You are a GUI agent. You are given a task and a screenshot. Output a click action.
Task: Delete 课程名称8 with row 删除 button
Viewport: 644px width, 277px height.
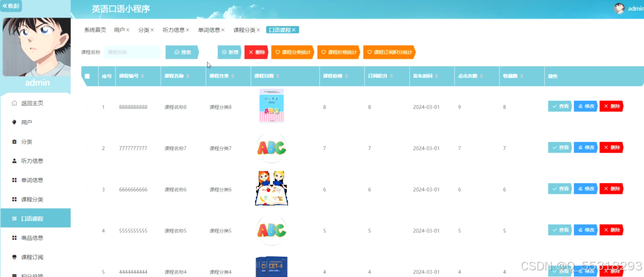[x=611, y=106]
